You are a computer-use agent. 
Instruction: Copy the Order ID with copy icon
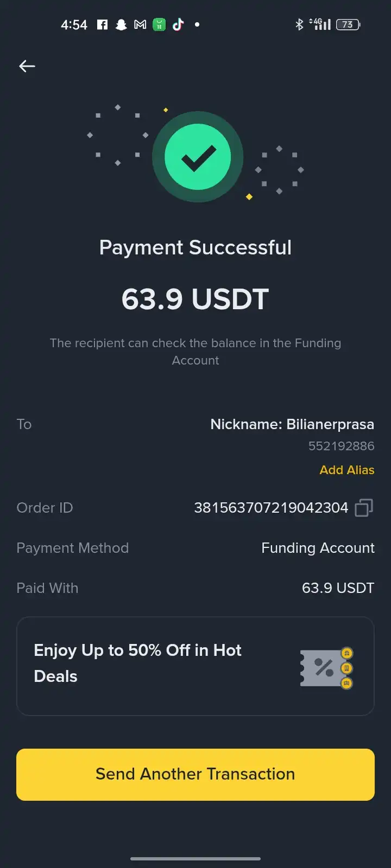tap(364, 508)
